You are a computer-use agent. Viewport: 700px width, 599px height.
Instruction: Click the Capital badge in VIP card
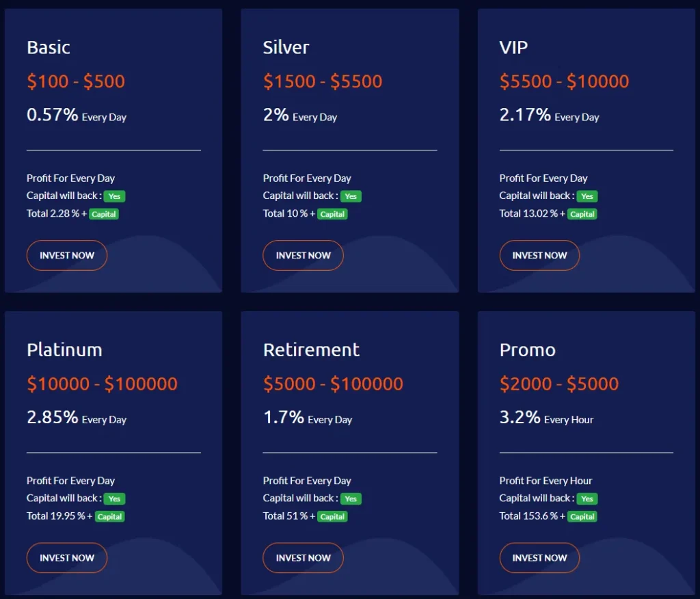tap(582, 214)
